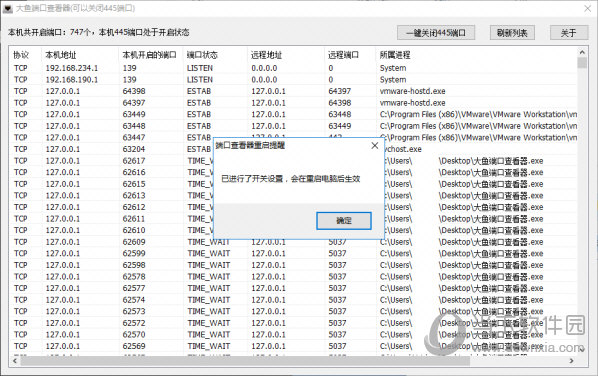Select local port 62612 cell
This screenshot has height=376, width=598.
point(134,207)
